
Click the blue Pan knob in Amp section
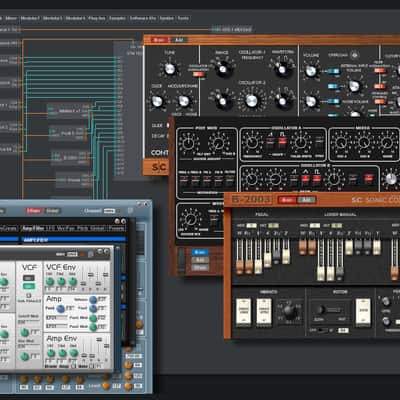click(x=60, y=308)
